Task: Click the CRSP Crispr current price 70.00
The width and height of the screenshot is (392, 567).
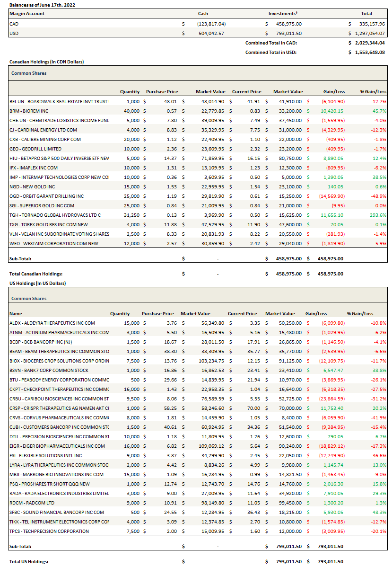Action: pos(250,408)
